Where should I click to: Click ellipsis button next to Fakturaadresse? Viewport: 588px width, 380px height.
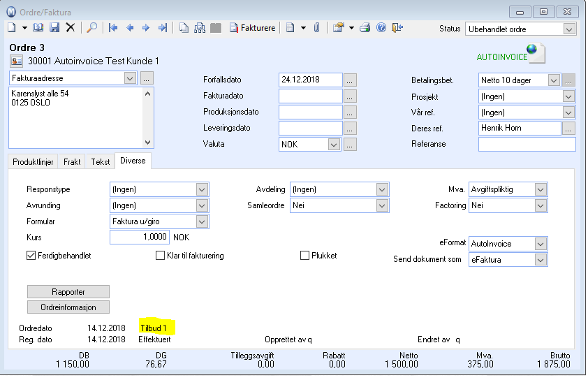point(147,78)
